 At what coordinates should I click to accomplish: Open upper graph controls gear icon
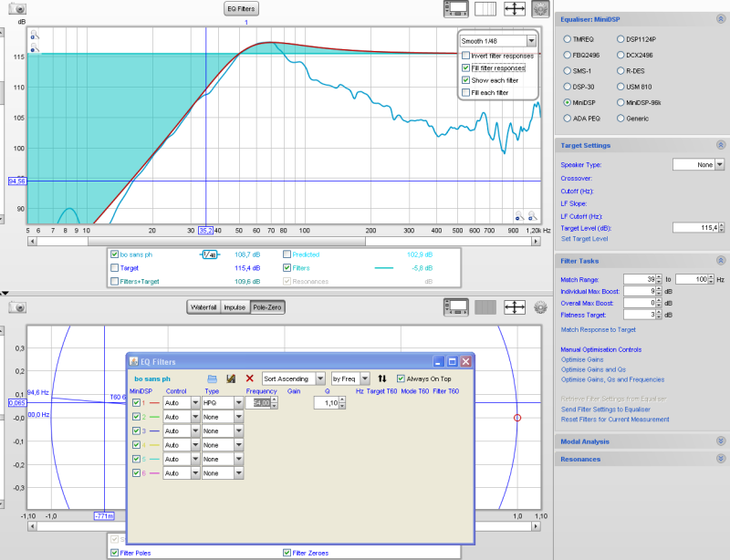(x=540, y=9)
